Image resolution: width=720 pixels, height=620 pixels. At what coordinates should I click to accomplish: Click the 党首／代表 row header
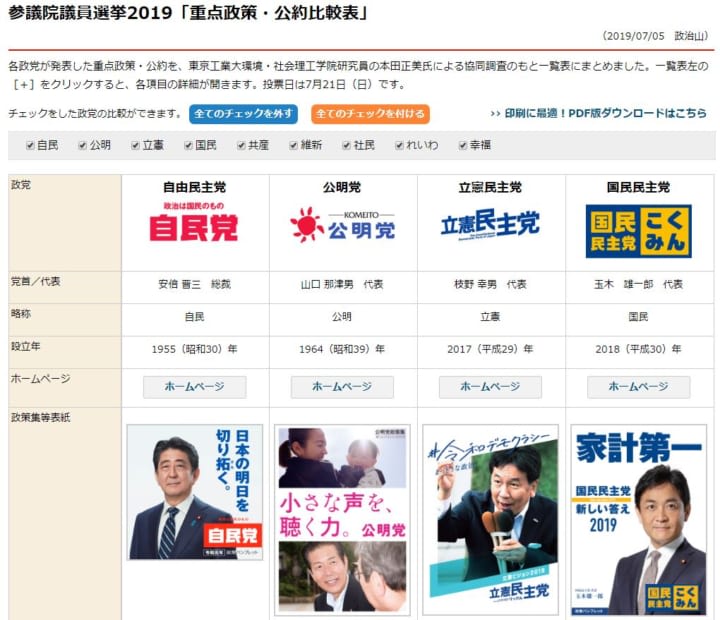click(64, 287)
